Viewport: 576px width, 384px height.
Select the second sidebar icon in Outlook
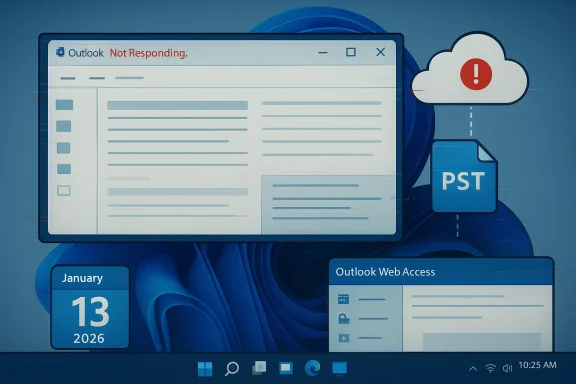point(64,126)
